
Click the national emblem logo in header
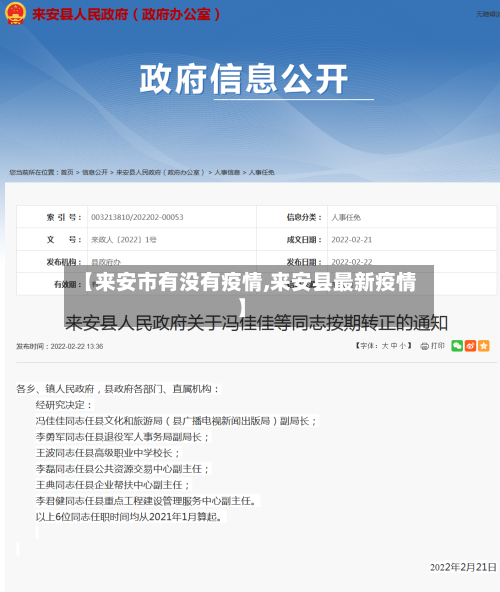click(15, 13)
